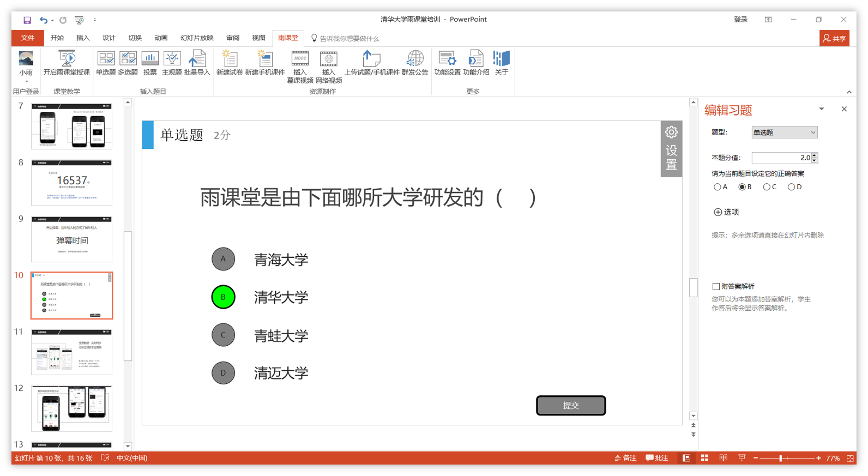The height and width of the screenshot is (476, 868).
Task: Insert a 多选题 multiple-choice question
Action: click(x=128, y=63)
